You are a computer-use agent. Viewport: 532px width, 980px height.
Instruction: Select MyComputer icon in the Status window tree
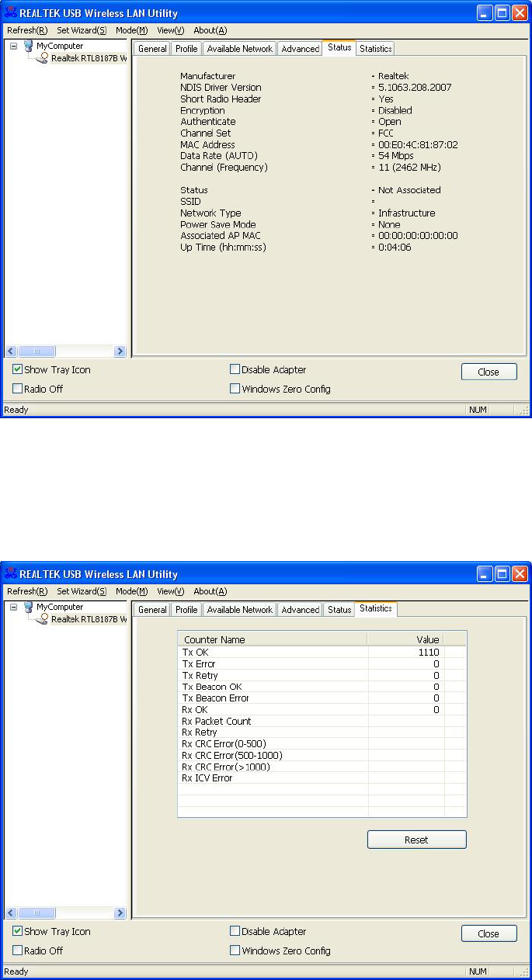coord(29,47)
